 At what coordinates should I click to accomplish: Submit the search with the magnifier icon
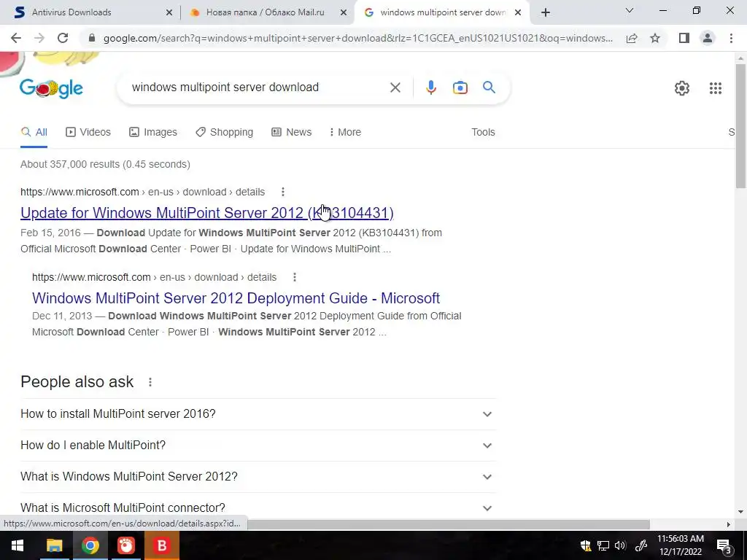[489, 87]
